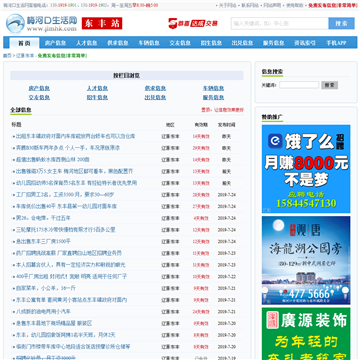This screenshot has width=360, height=360.
Task: Click 人才信息 under the 按栏目浏览 heading
Action: tap(97, 88)
